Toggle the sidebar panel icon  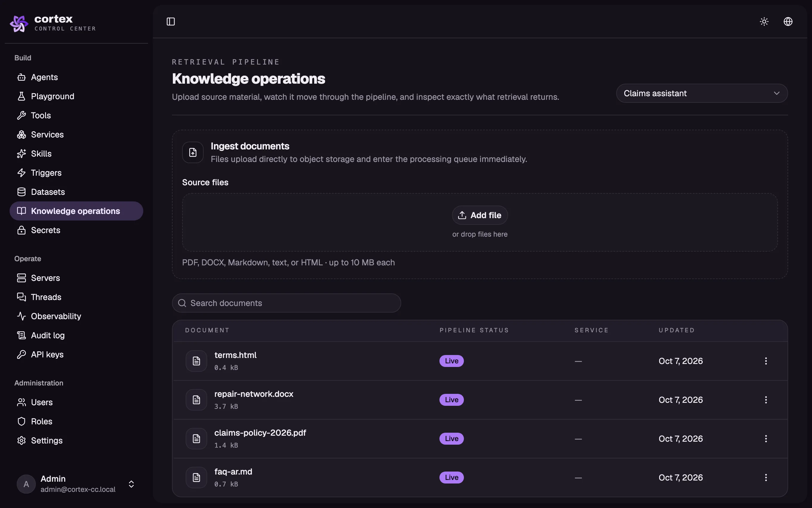[170, 22]
